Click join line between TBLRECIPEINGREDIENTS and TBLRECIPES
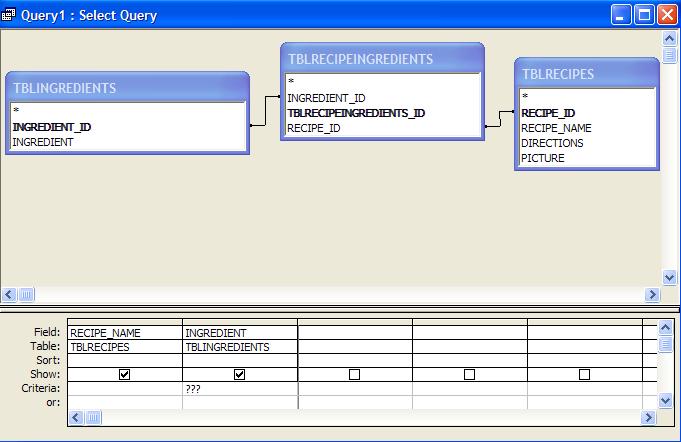This screenshot has height=442, width=681. pyautogui.click(x=500, y=119)
